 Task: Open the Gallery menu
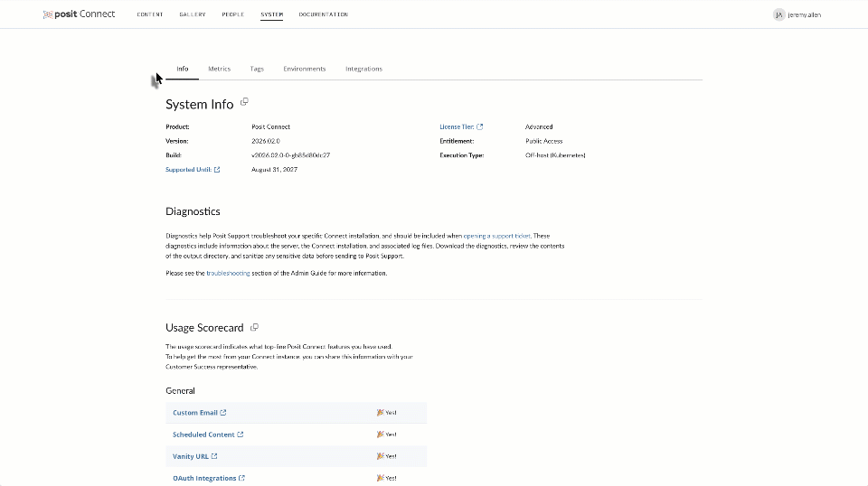pyautogui.click(x=192, y=14)
